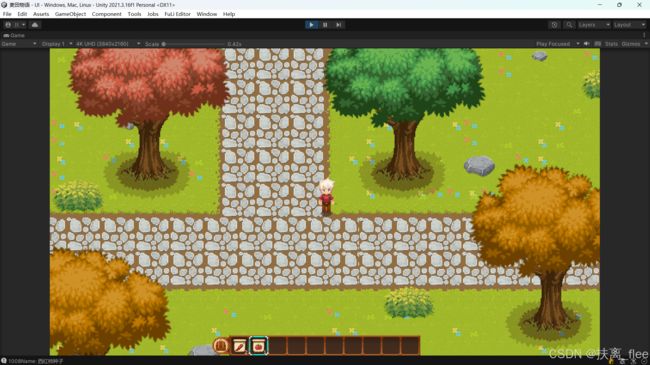The height and width of the screenshot is (365, 650).
Task: Open the undo history icon
Action: tap(554, 25)
